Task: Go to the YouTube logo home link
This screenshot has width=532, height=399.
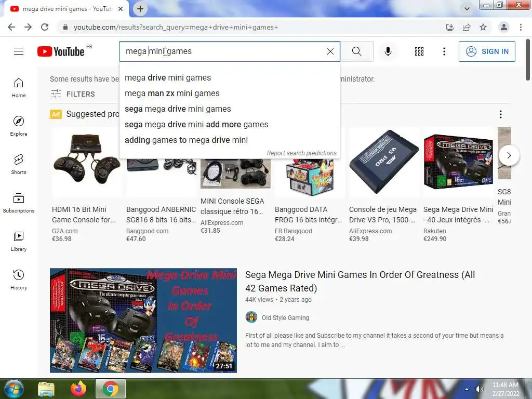Action: click(61, 51)
